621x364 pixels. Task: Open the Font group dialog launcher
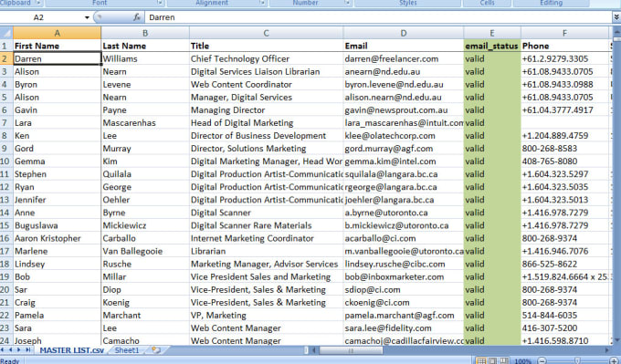[x=160, y=3]
